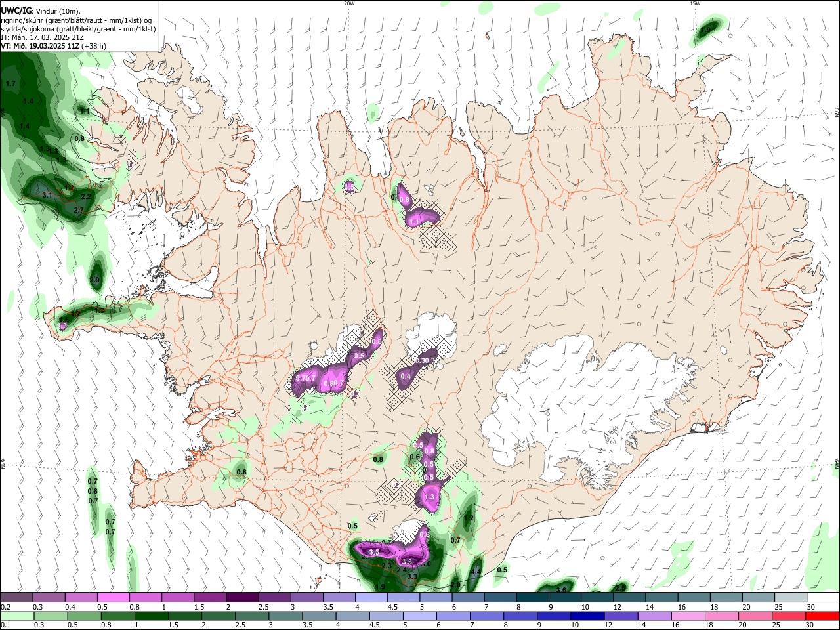Click the 1.7 precipitation value offshore northwest
Viewport: 840px width, 630px height.
point(10,84)
